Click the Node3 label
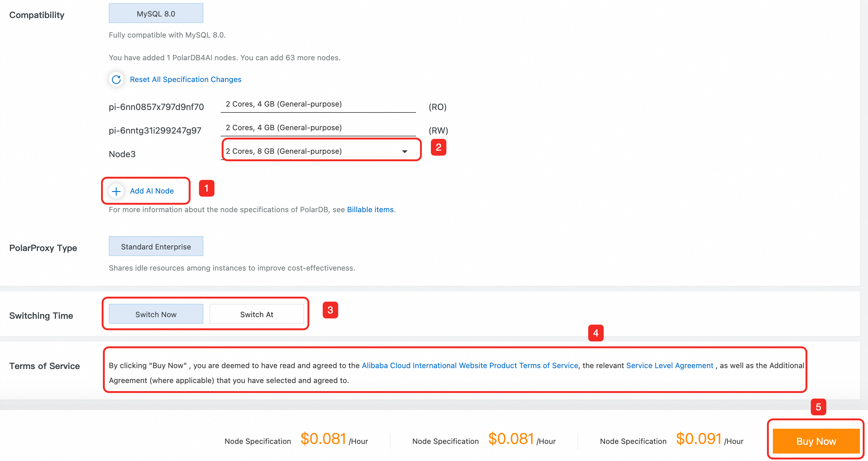This screenshot has width=868, height=461. (x=122, y=154)
